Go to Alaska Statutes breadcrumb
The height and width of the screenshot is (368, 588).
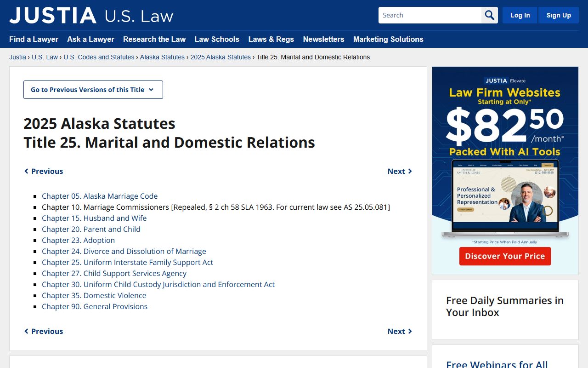point(162,57)
